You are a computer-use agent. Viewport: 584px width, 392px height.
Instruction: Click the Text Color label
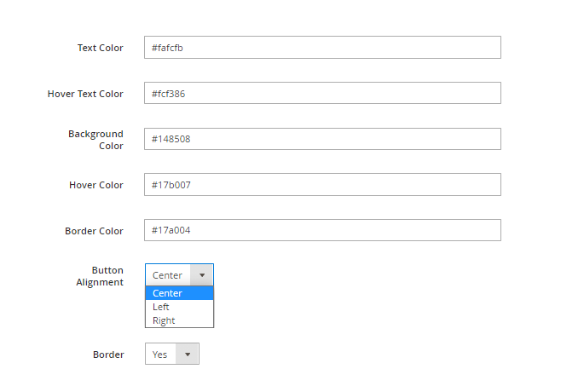[x=100, y=48]
